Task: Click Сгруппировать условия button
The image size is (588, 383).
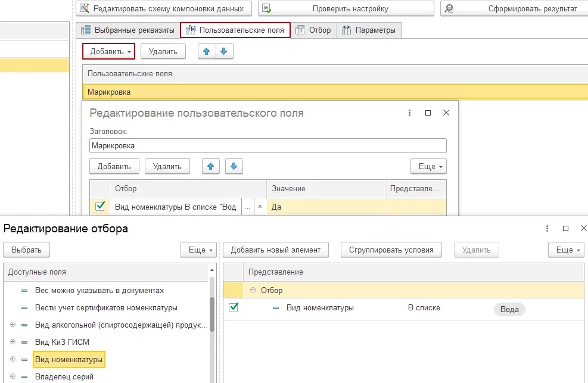Action: pos(391,250)
